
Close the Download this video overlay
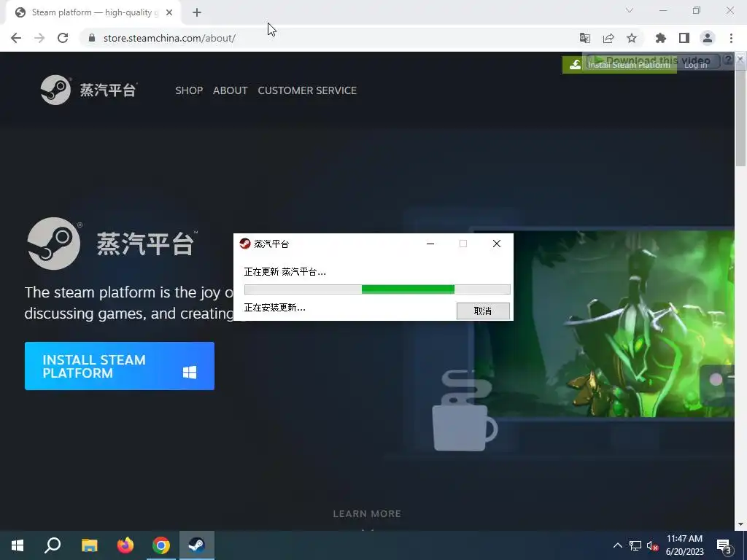(x=740, y=59)
